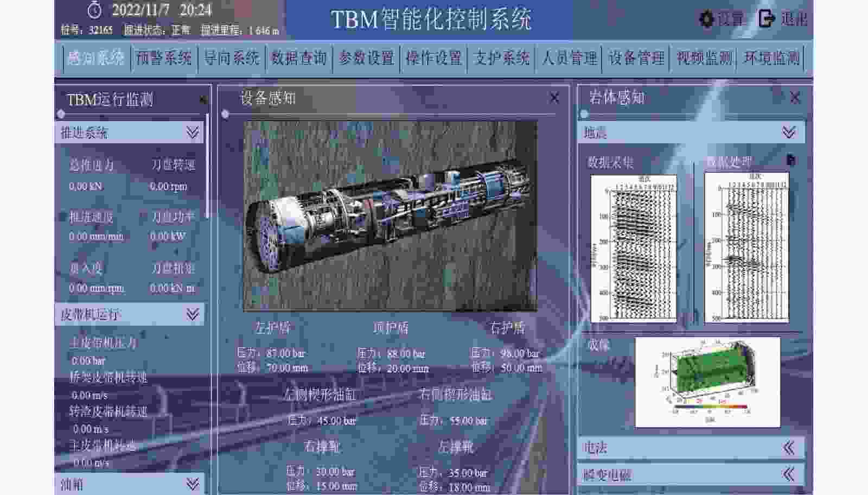
Task: Expand the 电法 section
Action: [x=789, y=448]
